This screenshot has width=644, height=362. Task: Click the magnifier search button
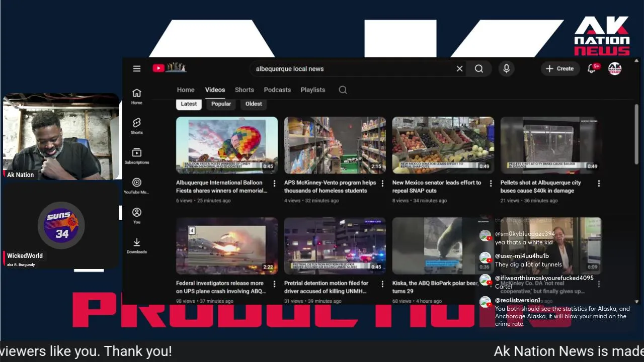tap(479, 69)
